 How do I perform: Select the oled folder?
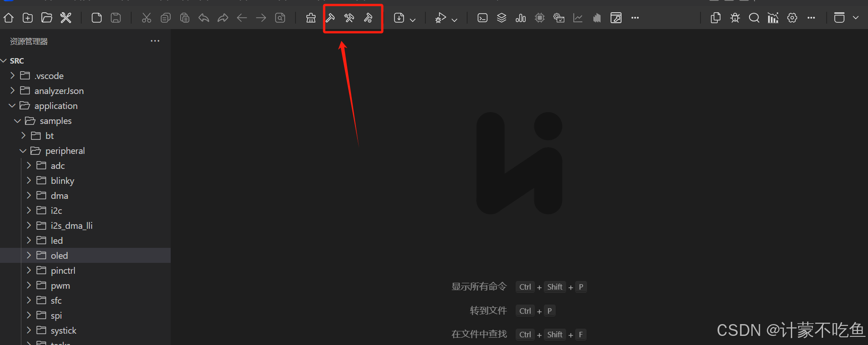click(x=85, y=255)
